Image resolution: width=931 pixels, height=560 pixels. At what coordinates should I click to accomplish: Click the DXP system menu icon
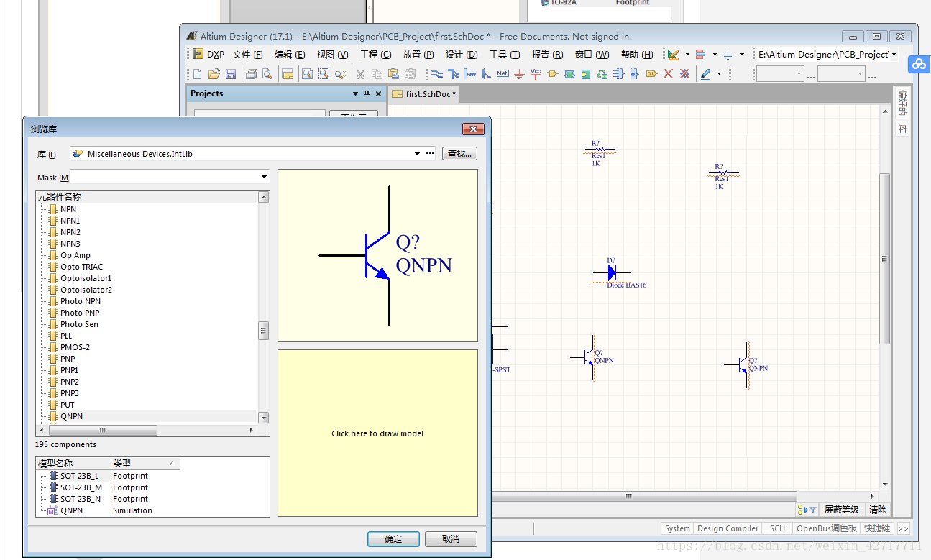pyautogui.click(x=198, y=54)
